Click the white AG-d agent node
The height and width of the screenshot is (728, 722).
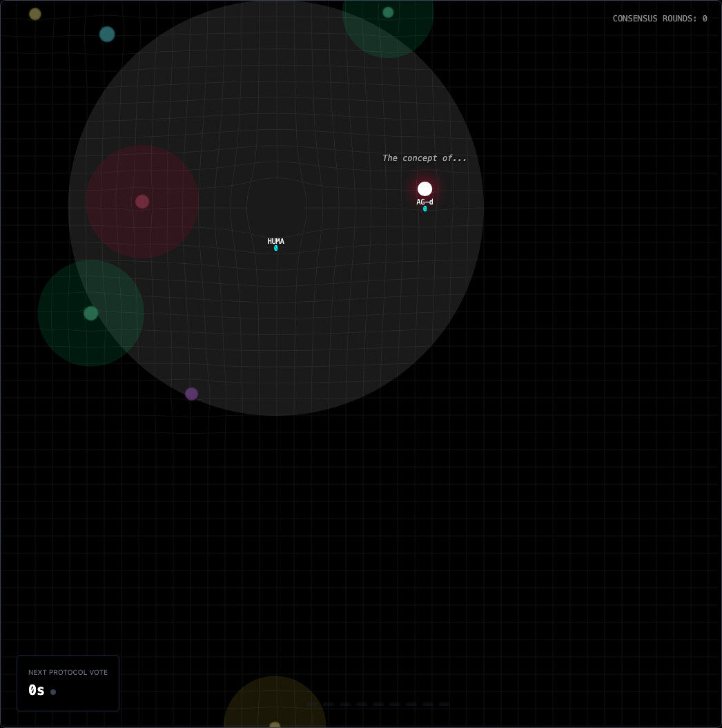(425, 189)
